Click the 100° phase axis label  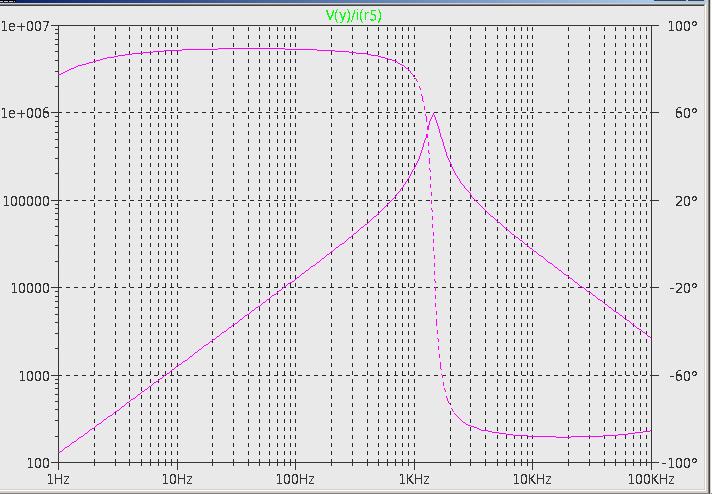pyautogui.click(x=682, y=26)
